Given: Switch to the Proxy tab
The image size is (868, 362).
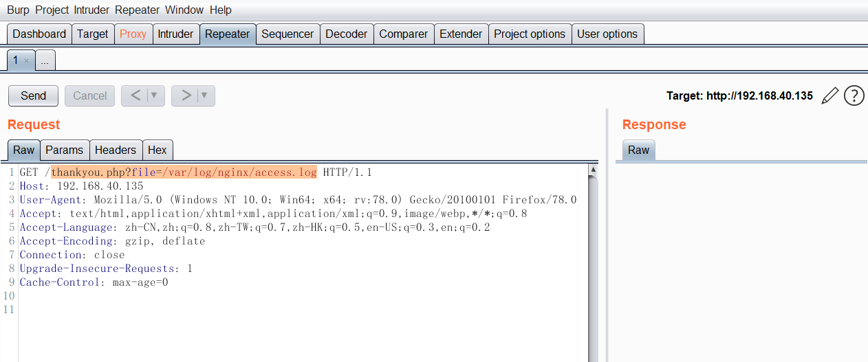Looking at the screenshot, I should (133, 34).
